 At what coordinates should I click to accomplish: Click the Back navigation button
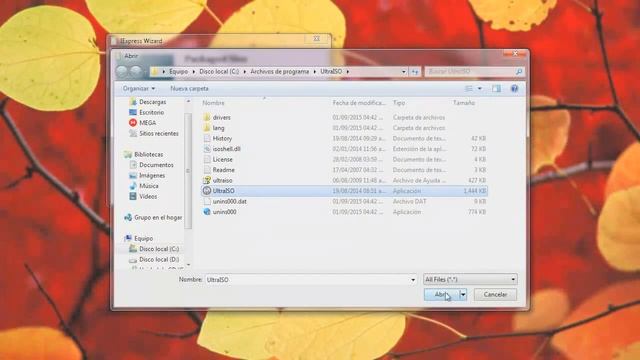click(x=122, y=72)
